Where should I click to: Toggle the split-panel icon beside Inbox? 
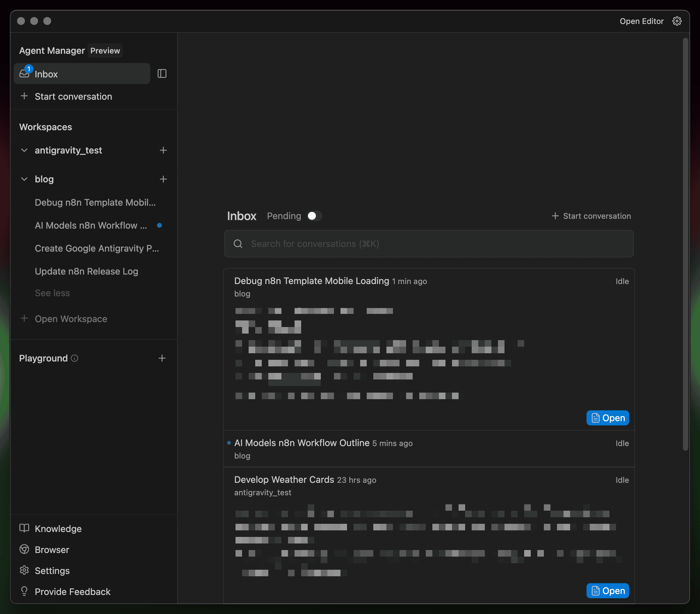pos(162,73)
